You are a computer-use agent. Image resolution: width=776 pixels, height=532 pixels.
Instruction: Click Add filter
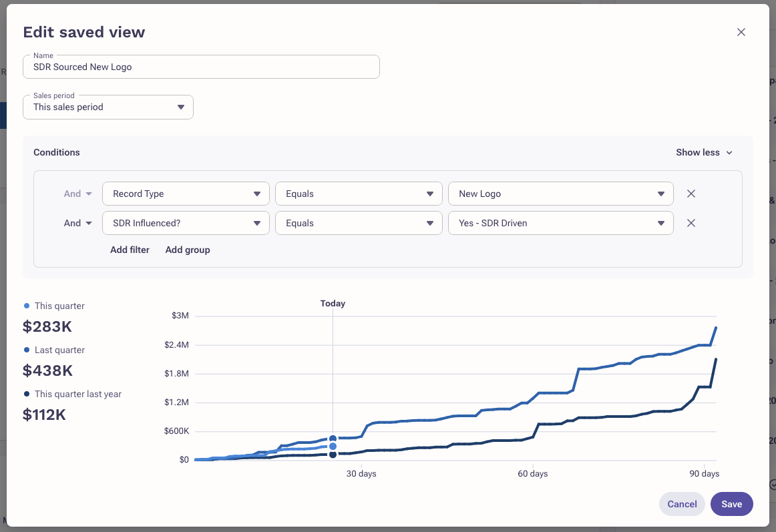(130, 250)
